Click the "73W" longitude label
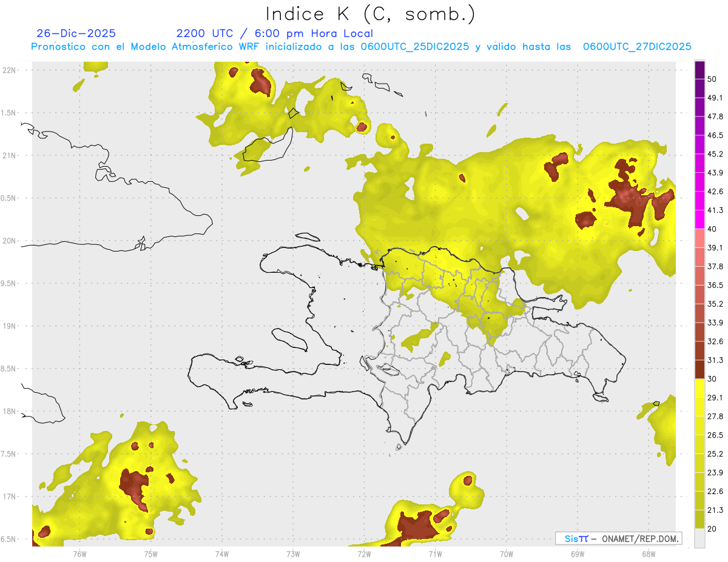Image resolution: width=728 pixels, height=562 pixels. 293,554
